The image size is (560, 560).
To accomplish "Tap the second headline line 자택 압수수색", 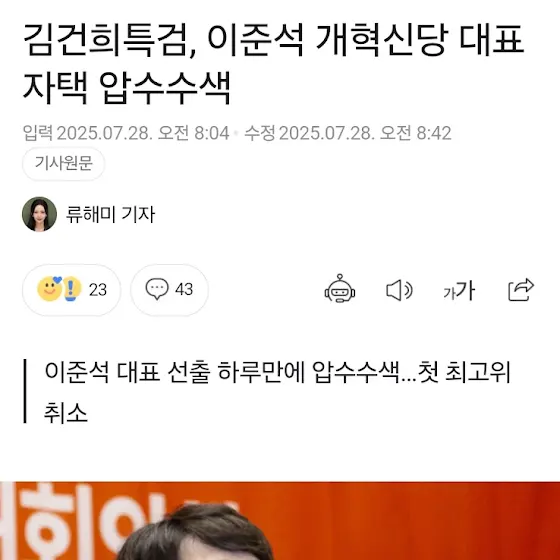I will 127,88.
